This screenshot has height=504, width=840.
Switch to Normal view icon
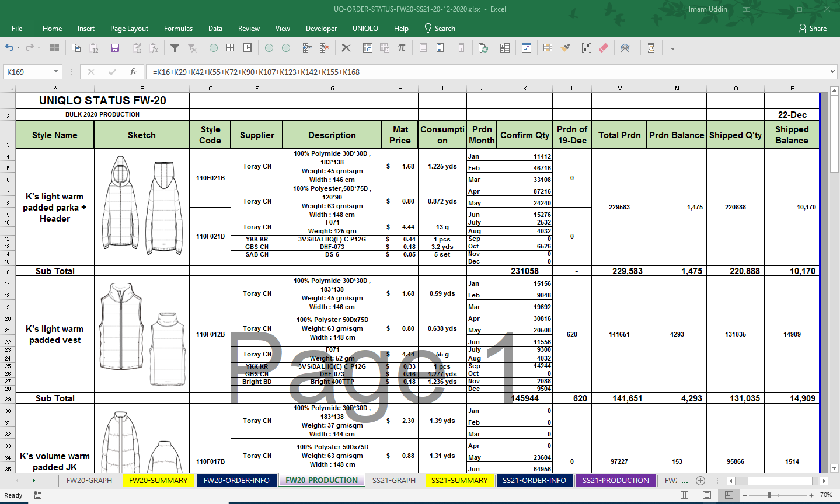click(685, 495)
